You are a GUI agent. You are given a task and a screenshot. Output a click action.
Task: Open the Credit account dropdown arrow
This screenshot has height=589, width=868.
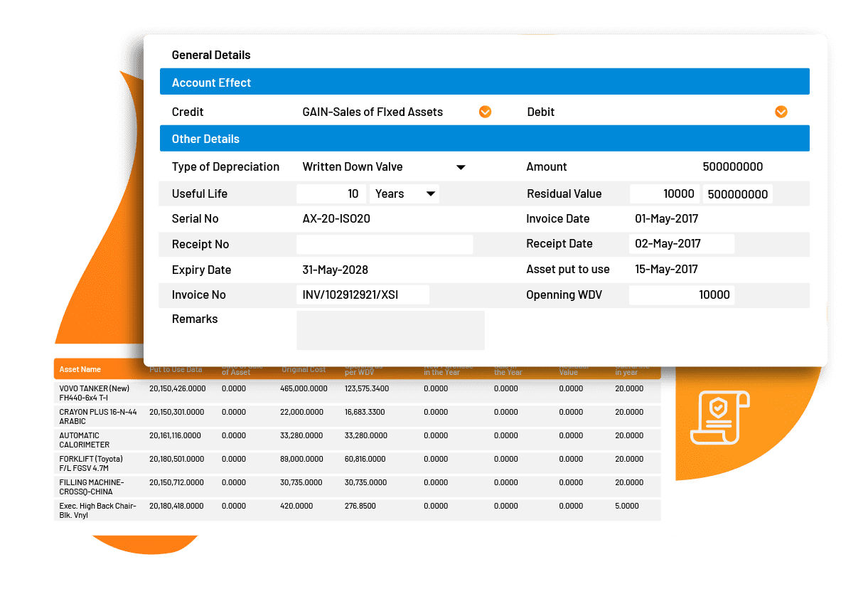pyautogui.click(x=485, y=112)
